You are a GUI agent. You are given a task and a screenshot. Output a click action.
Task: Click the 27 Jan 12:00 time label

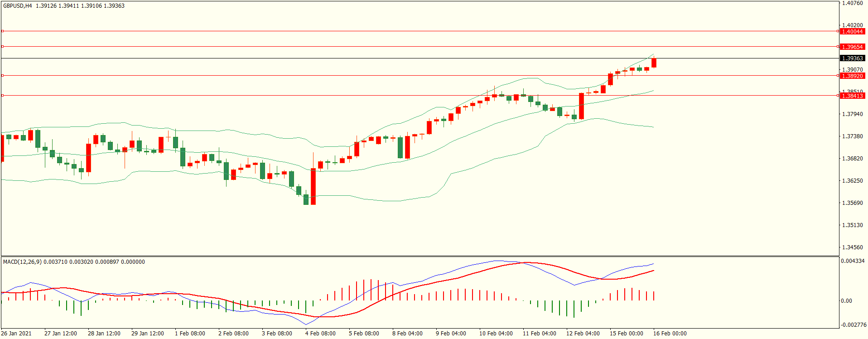point(61,334)
